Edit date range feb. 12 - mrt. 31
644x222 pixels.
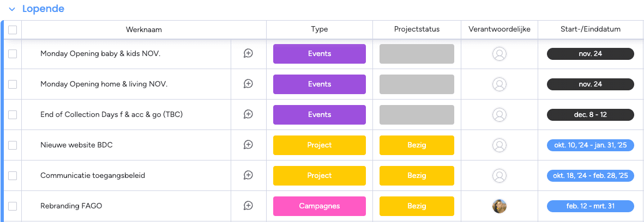pos(590,206)
